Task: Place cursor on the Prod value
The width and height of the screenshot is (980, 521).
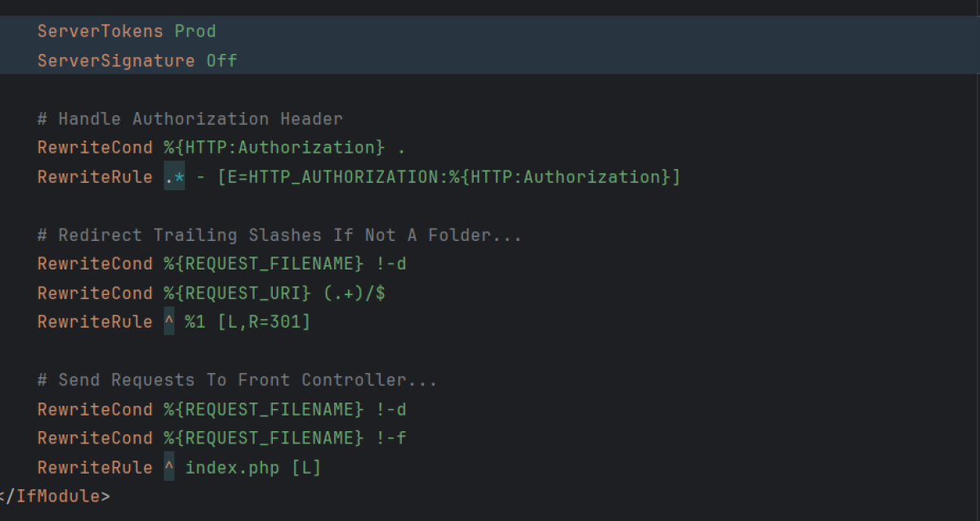Action: pos(195,32)
